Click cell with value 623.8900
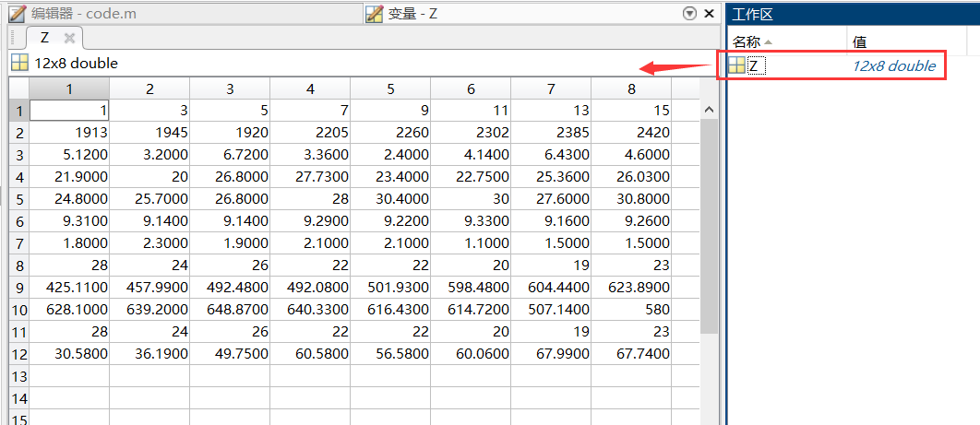The image size is (980, 425). click(631, 288)
